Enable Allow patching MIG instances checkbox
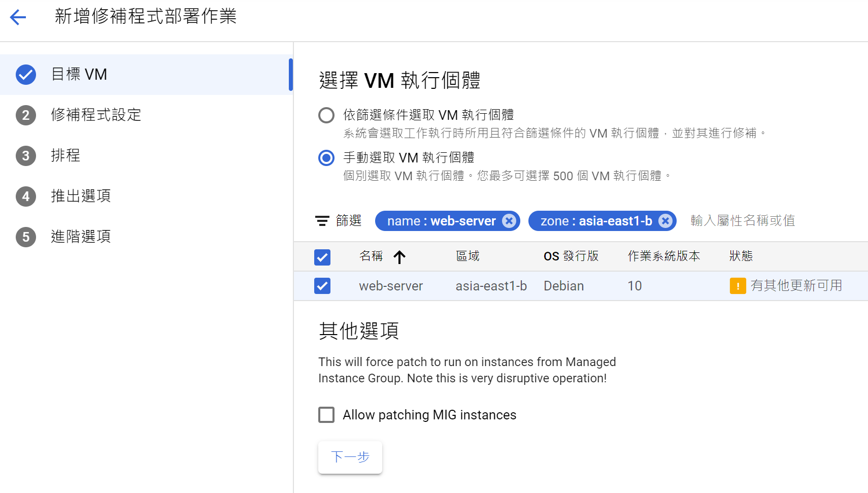 coord(326,415)
